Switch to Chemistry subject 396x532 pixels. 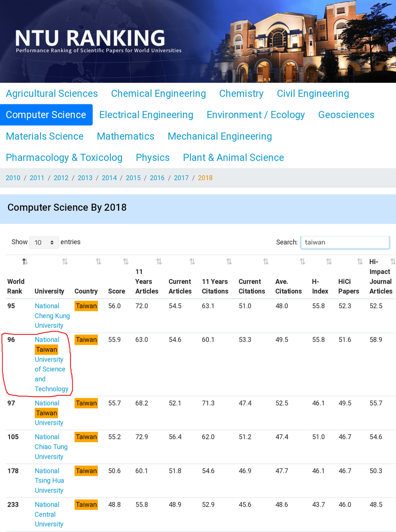[241, 94]
